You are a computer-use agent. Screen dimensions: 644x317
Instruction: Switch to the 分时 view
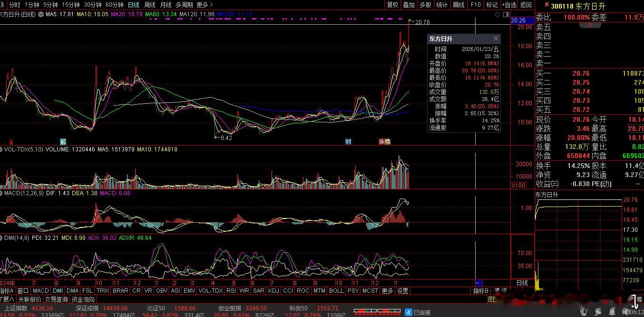tap(14, 5)
